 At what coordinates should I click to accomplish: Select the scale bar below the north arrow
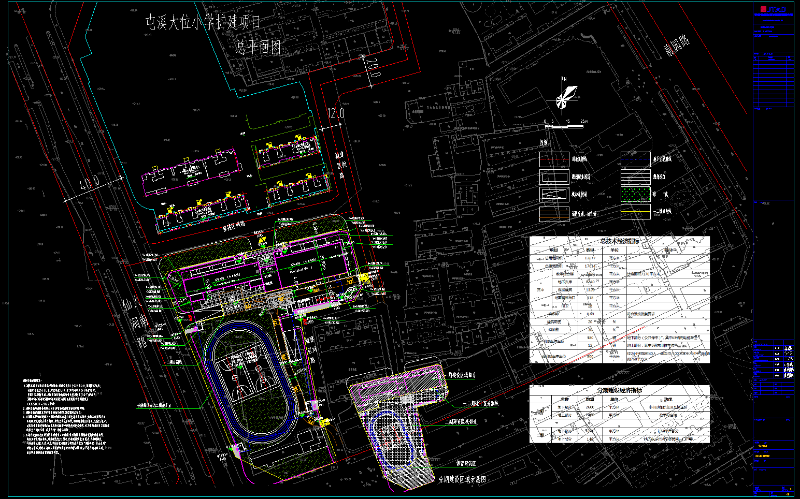563,126
